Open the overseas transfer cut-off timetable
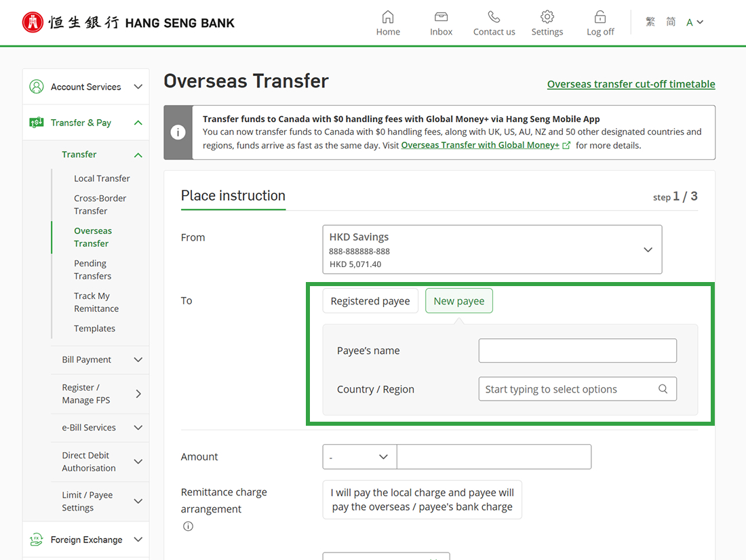The image size is (746, 560). tap(631, 83)
